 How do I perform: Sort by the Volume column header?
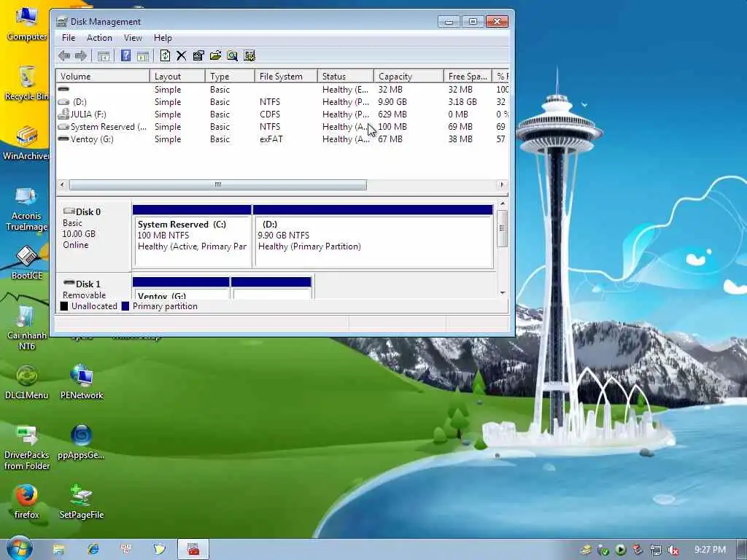(x=103, y=76)
